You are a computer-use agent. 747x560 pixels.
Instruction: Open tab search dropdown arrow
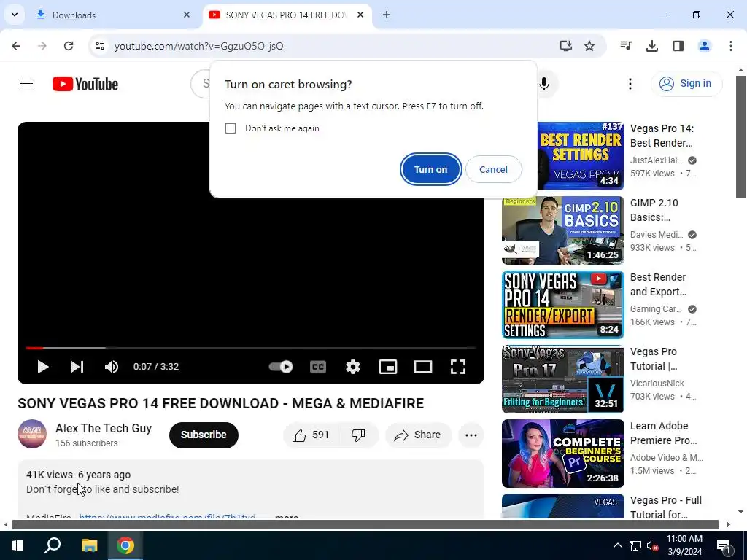click(15, 15)
